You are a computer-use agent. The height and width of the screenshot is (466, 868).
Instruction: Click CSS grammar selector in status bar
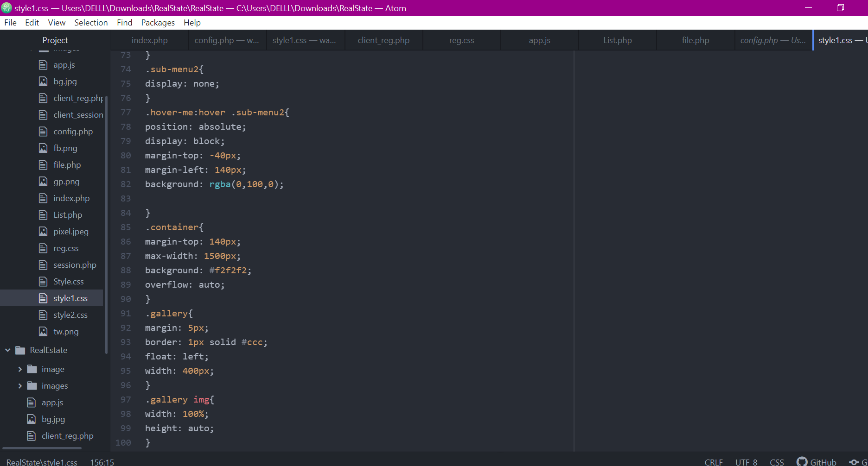tap(777, 462)
